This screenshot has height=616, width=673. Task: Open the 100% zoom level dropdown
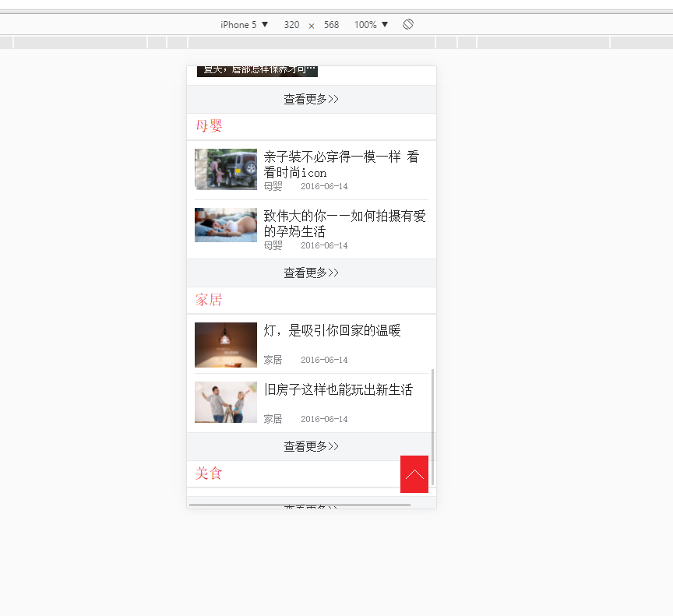click(x=371, y=24)
